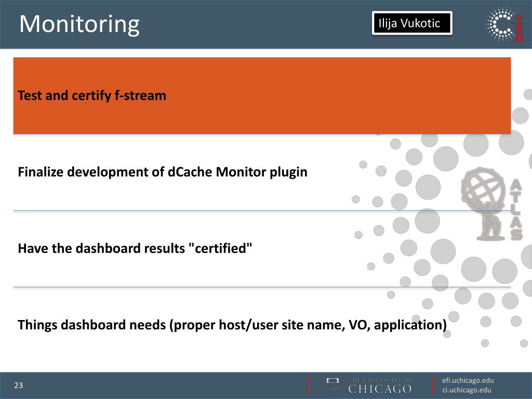Screen dimensions: 532x399
Task: Click slide number 23
Action: point(18,385)
